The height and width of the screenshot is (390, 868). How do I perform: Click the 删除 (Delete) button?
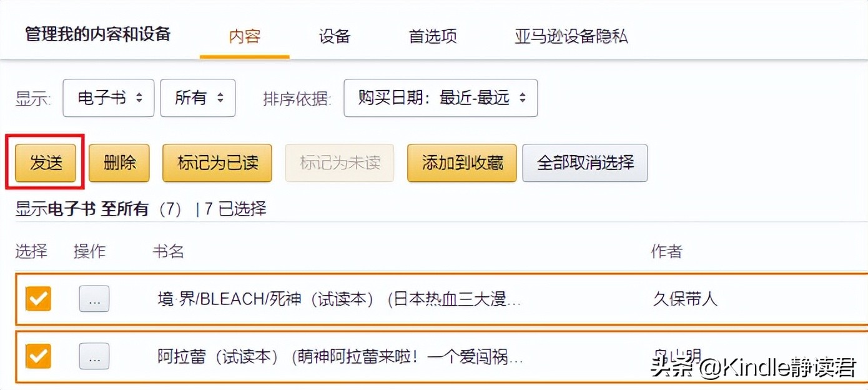coord(119,162)
